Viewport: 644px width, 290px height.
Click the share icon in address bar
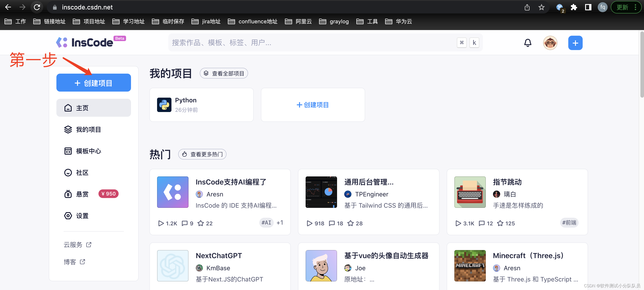(527, 7)
